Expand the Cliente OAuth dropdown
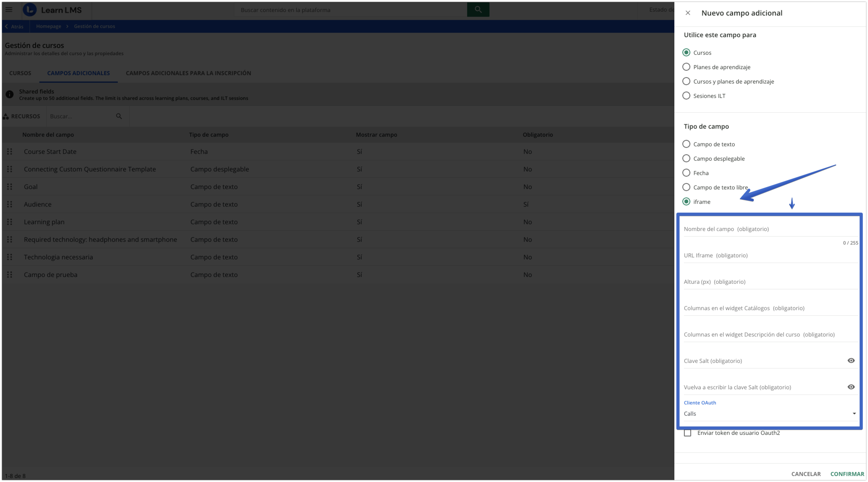The width and height of the screenshot is (868, 482). [x=854, y=413]
